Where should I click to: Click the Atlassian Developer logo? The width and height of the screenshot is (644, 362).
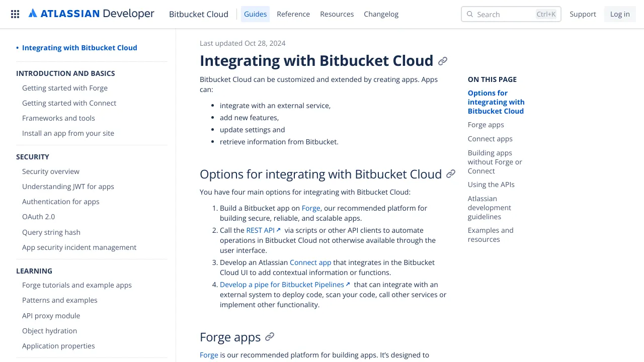[91, 14]
